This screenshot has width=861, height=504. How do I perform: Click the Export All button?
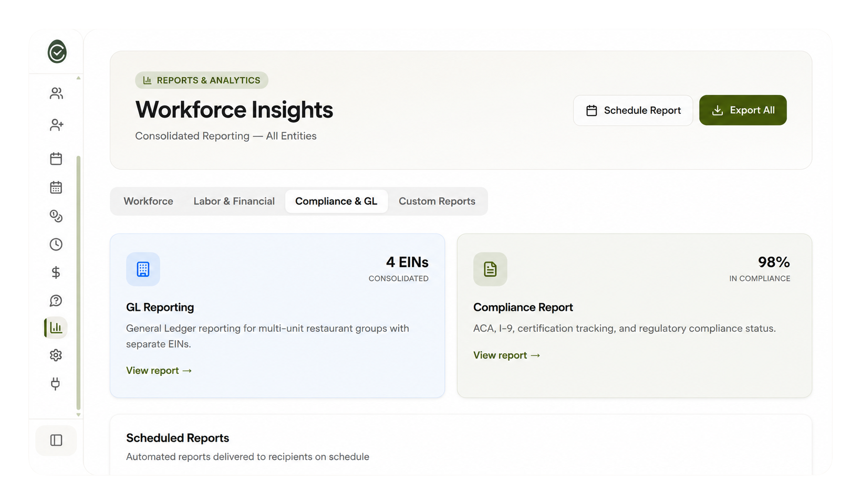pos(743,110)
